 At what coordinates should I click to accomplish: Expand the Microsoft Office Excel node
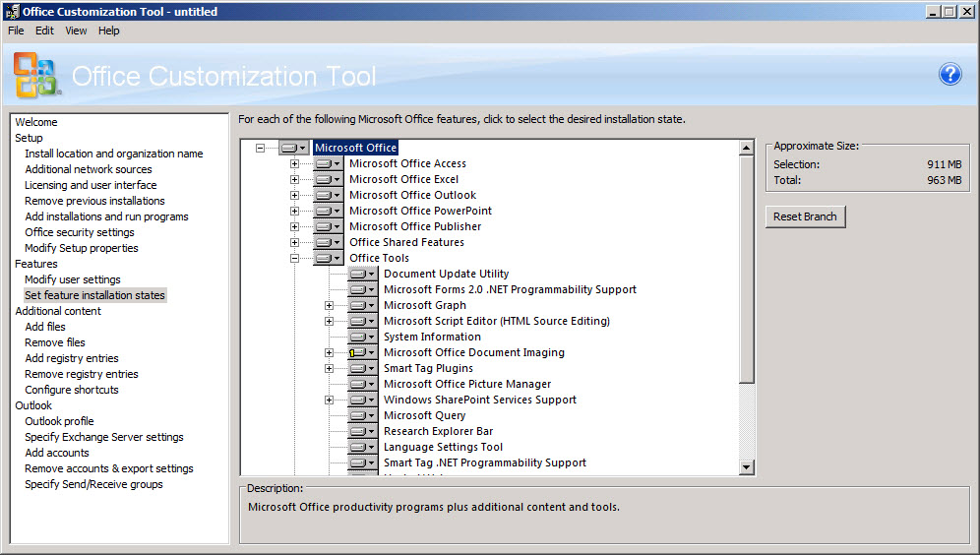point(294,179)
